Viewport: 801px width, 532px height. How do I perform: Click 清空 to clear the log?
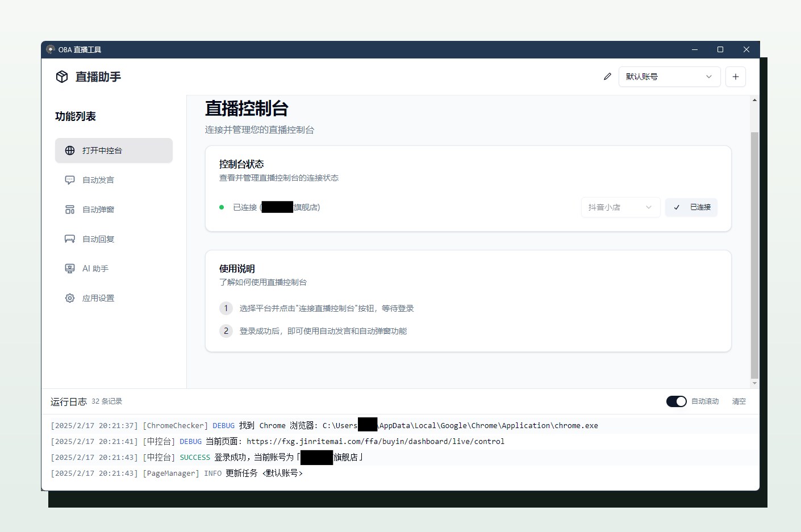coord(739,401)
